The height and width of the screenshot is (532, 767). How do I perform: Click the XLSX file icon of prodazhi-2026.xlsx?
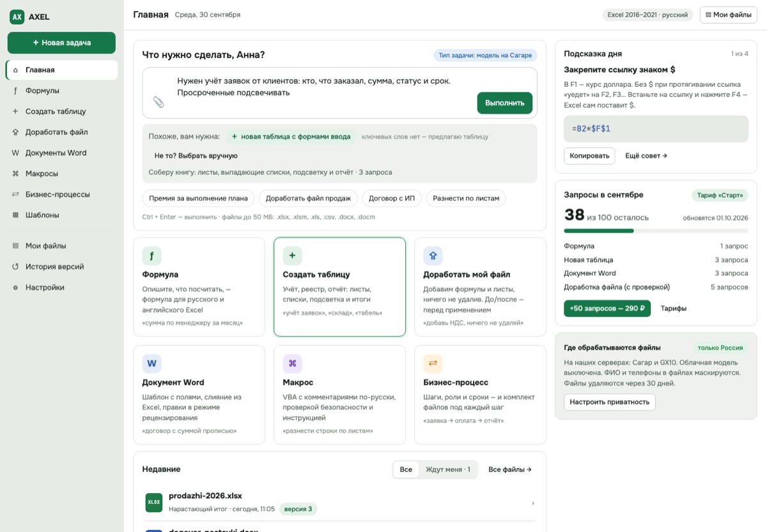click(x=154, y=503)
